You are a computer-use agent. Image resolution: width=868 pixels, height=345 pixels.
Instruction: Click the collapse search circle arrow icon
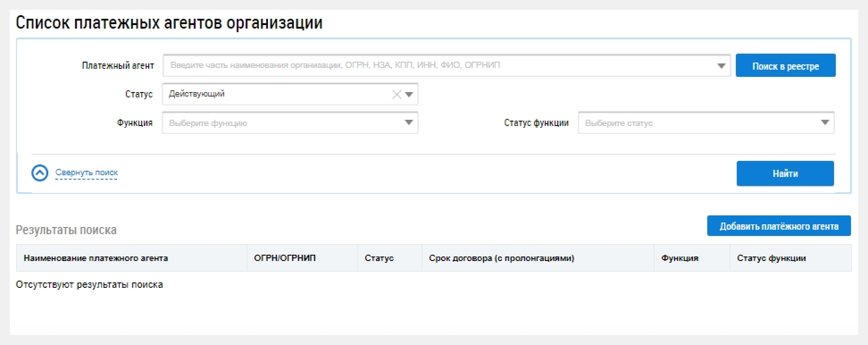[40, 173]
